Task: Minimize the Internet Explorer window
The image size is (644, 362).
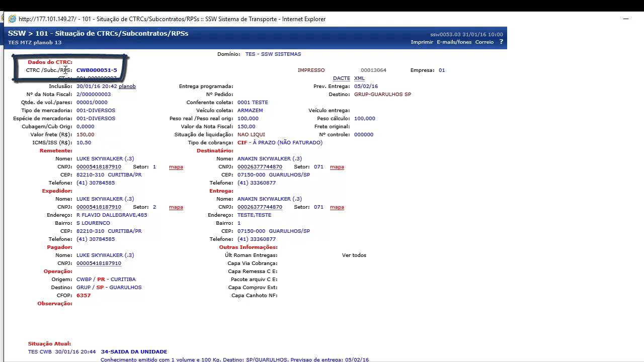Action: click(x=626, y=19)
